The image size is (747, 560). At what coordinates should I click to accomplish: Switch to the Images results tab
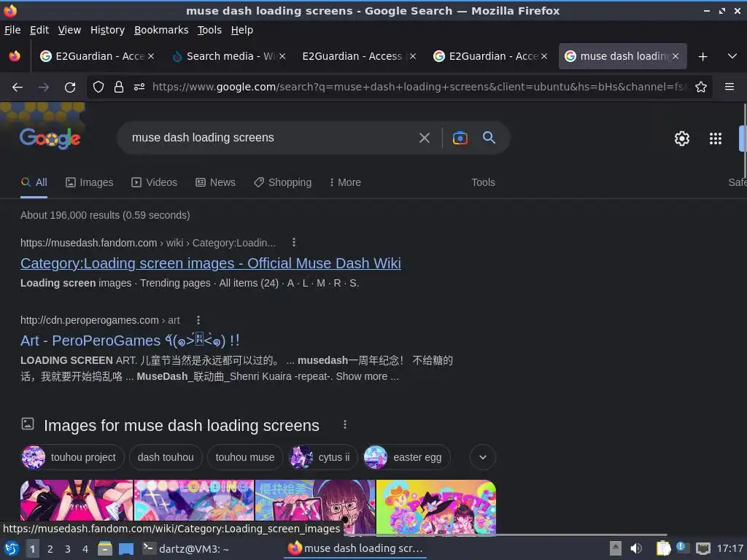tap(90, 182)
